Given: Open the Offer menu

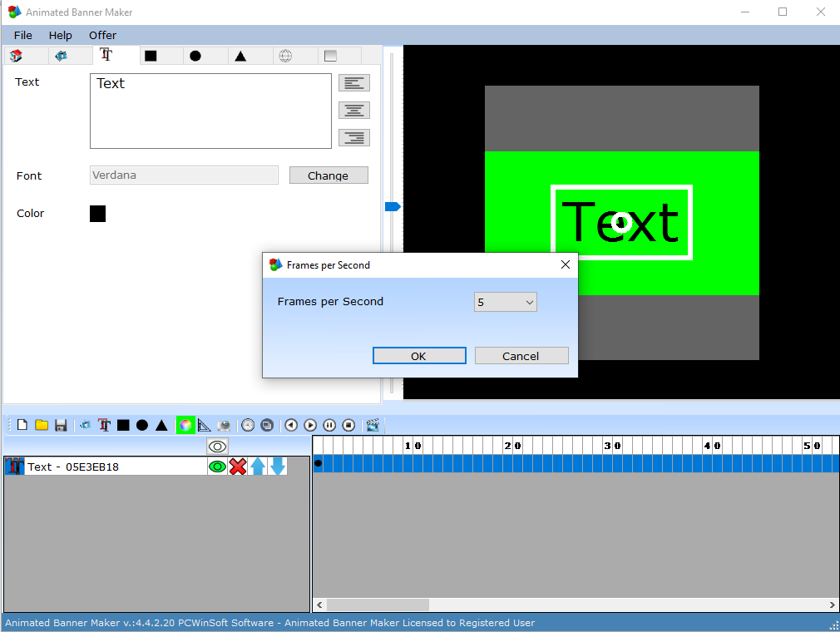Looking at the screenshot, I should [102, 36].
